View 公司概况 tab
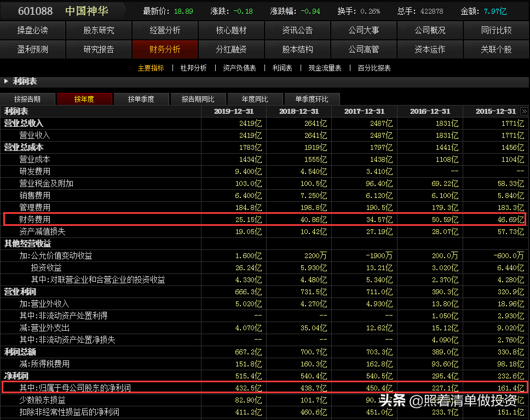530x420 pixels. coord(430,31)
